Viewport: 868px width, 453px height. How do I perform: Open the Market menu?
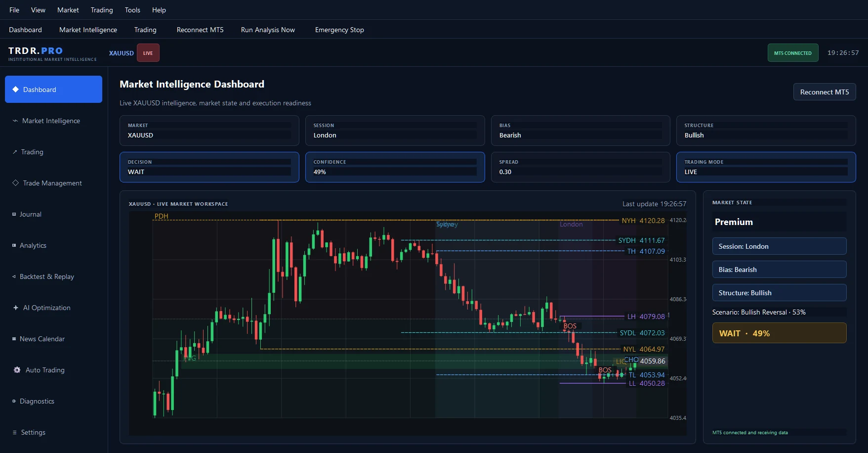tap(68, 10)
